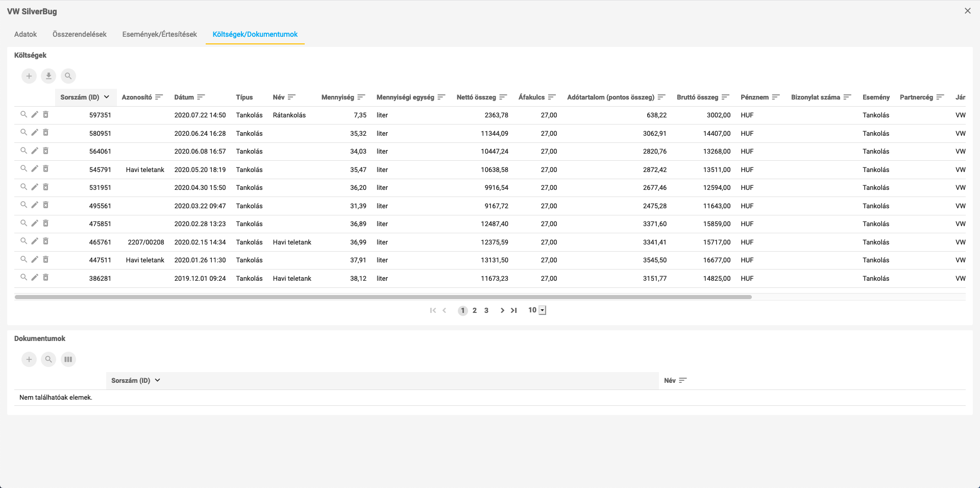
Task: Jump to the last page of costs
Action: [x=514, y=310]
